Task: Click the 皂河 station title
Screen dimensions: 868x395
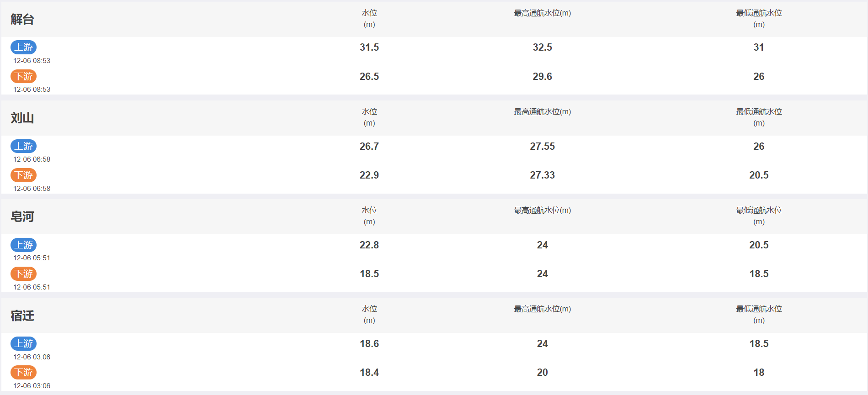Action: click(22, 216)
